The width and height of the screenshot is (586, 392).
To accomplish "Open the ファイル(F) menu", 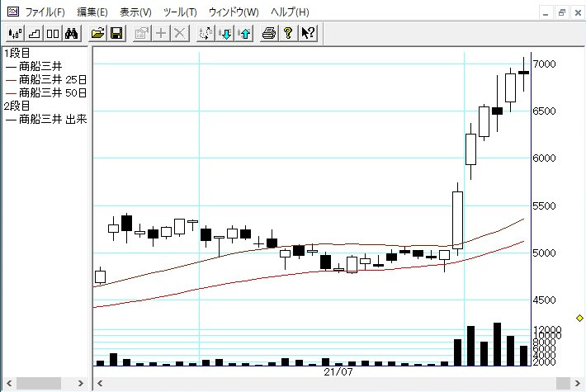I will (x=45, y=12).
